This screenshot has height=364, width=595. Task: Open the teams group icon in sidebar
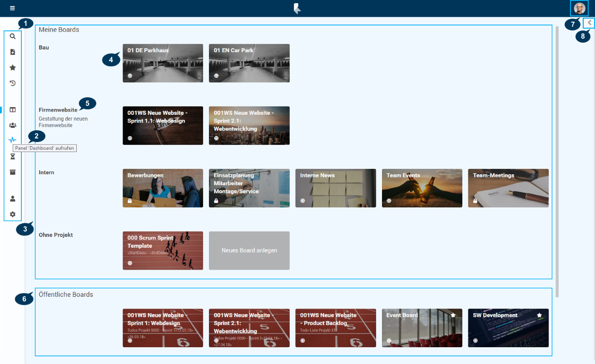[13, 125]
